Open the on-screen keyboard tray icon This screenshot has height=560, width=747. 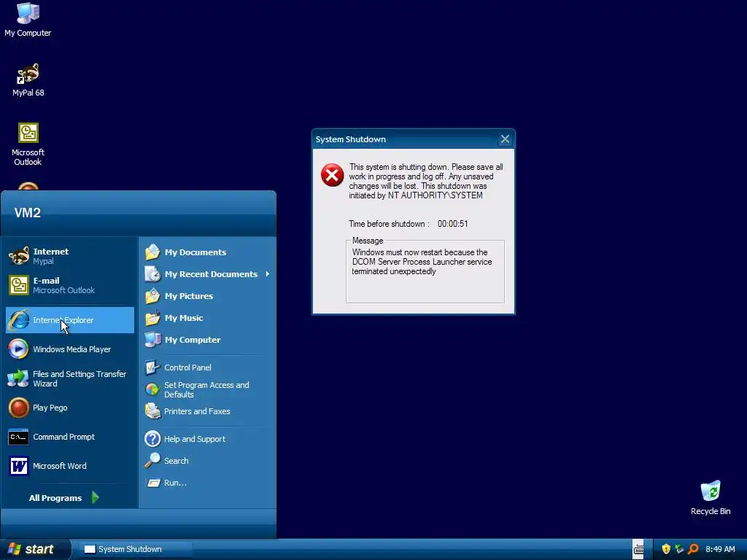tap(638, 549)
